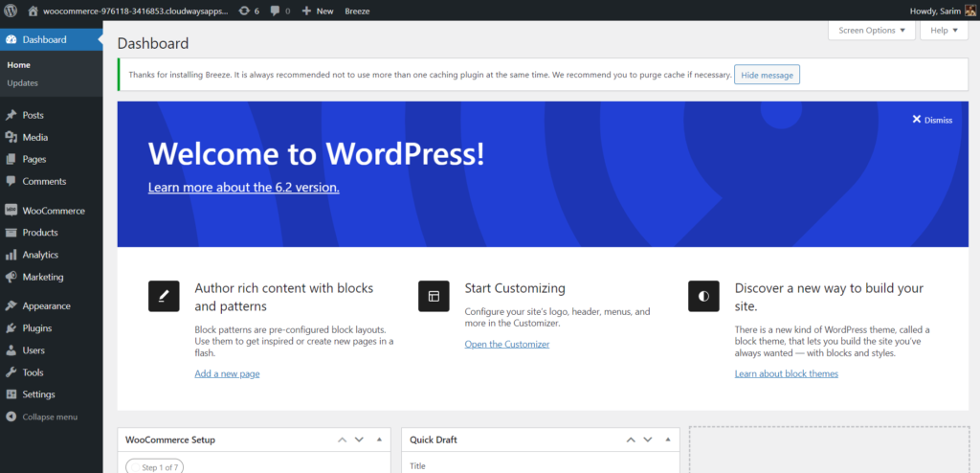Image resolution: width=980 pixels, height=473 pixels.
Task: Click the Posts pin icon
Action: pos(11,115)
